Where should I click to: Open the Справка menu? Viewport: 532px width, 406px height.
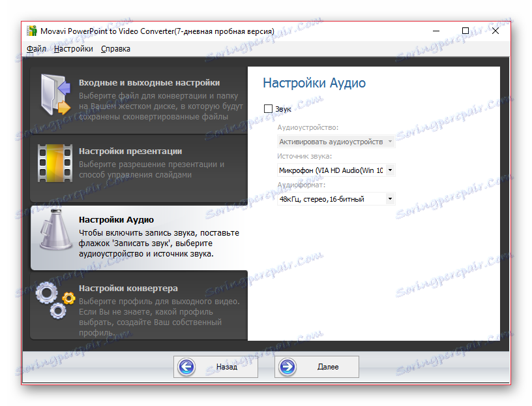(x=115, y=49)
